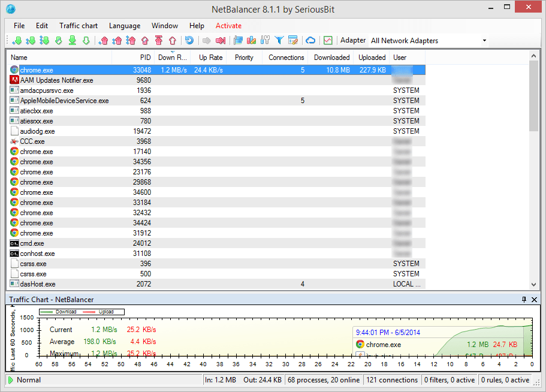Image resolution: width=546 pixels, height=392 pixels.
Task: Select the amdacpusrsvc.exe process row
Action: [x=218, y=91]
